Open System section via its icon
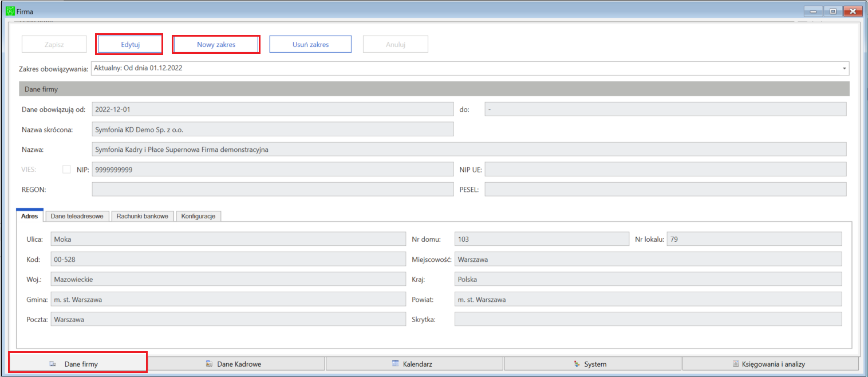The image size is (868, 377). [x=577, y=364]
